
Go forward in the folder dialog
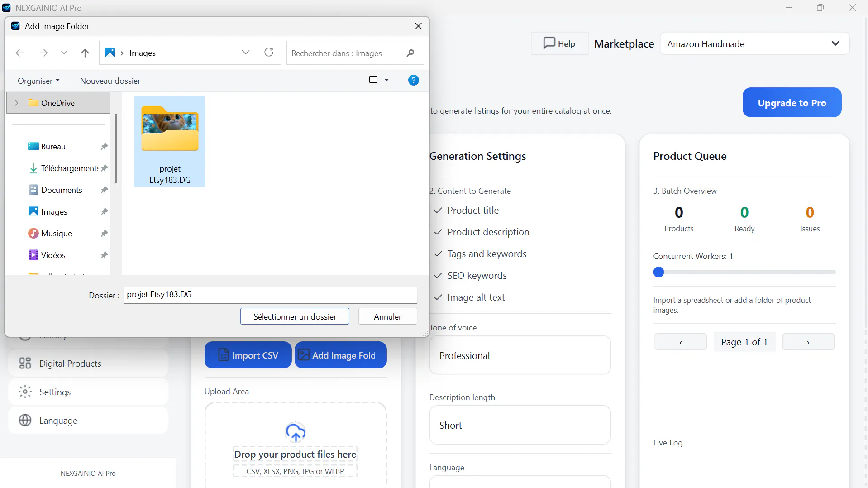pyautogui.click(x=43, y=53)
